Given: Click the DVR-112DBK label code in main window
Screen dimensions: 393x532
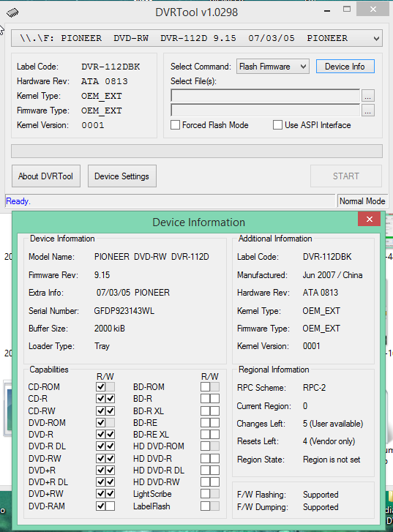Looking at the screenshot, I should [x=111, y=67].
